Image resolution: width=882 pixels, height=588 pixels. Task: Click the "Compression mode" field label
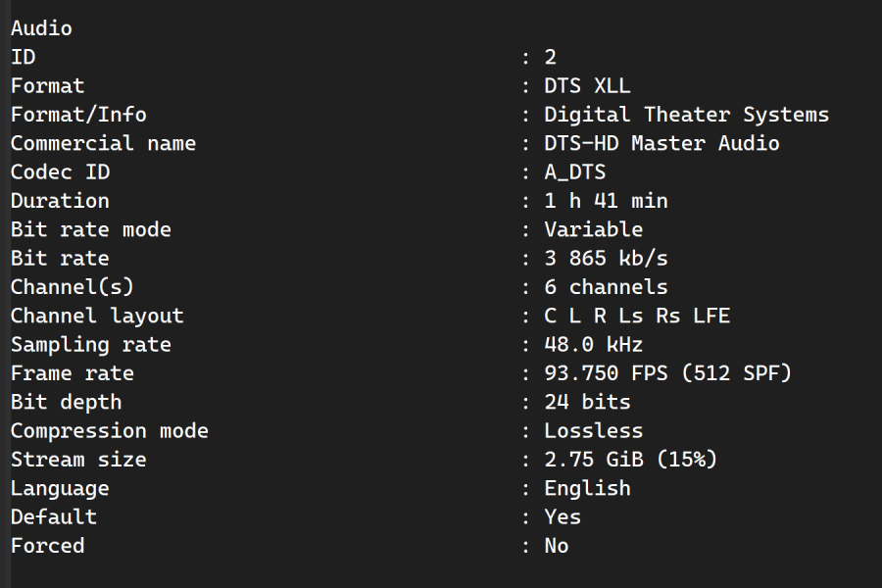[109, 431]
